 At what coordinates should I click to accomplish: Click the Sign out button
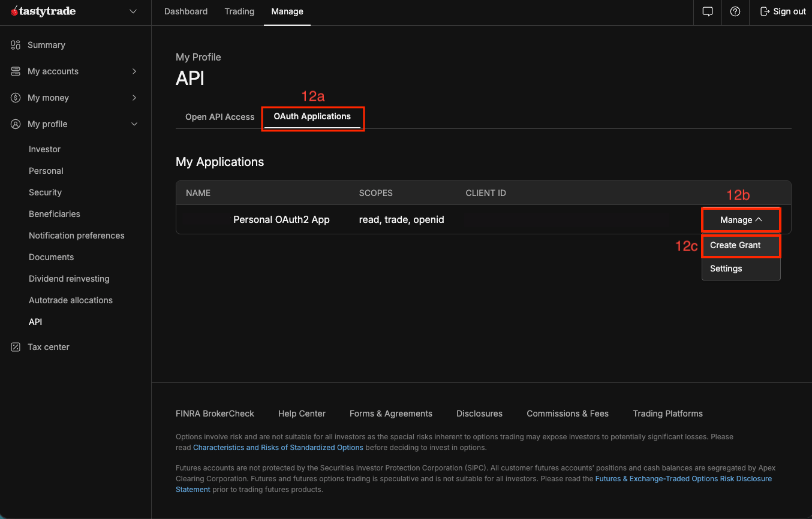[783, 11]
